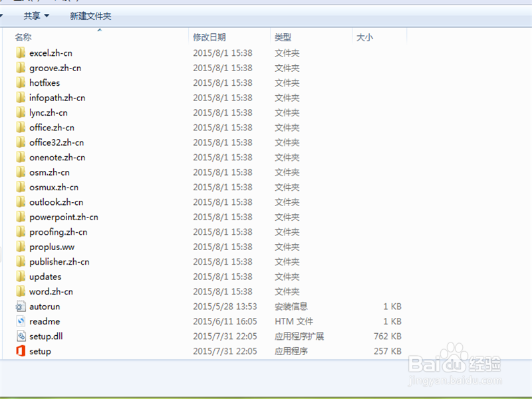The height and width of the screenshot is (399, 532).
Task: Select the lync.zh-cn folder name
Action: click(x=48, y=112)
